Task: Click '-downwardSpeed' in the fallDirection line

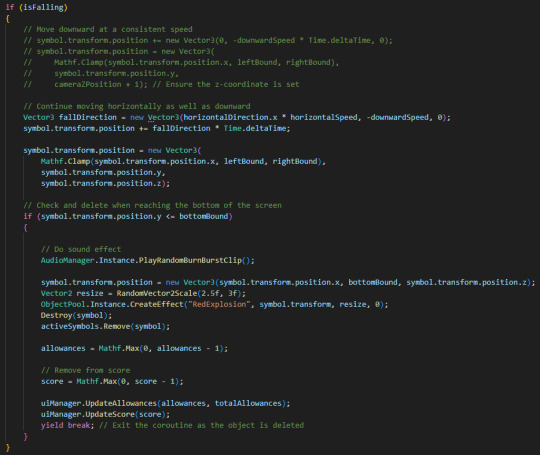Action: [397, 117]
